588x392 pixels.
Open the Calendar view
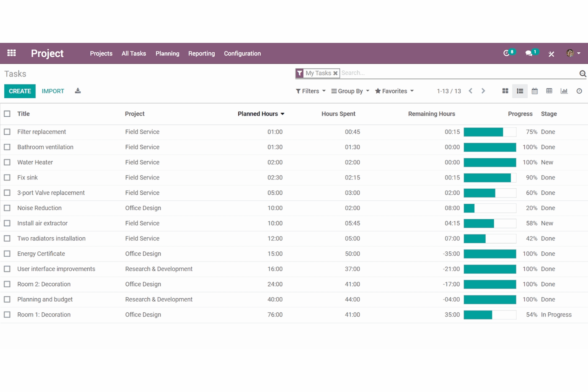(x=535, y=91)
